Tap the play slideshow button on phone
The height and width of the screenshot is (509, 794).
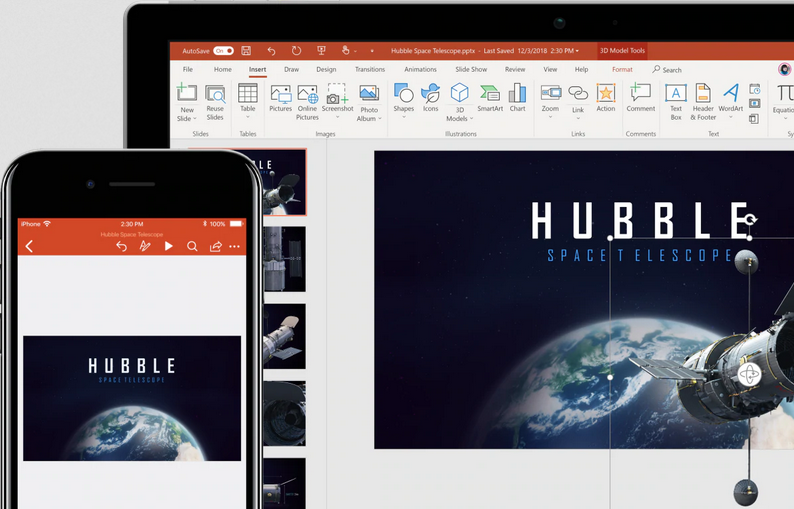click(168, 246)
